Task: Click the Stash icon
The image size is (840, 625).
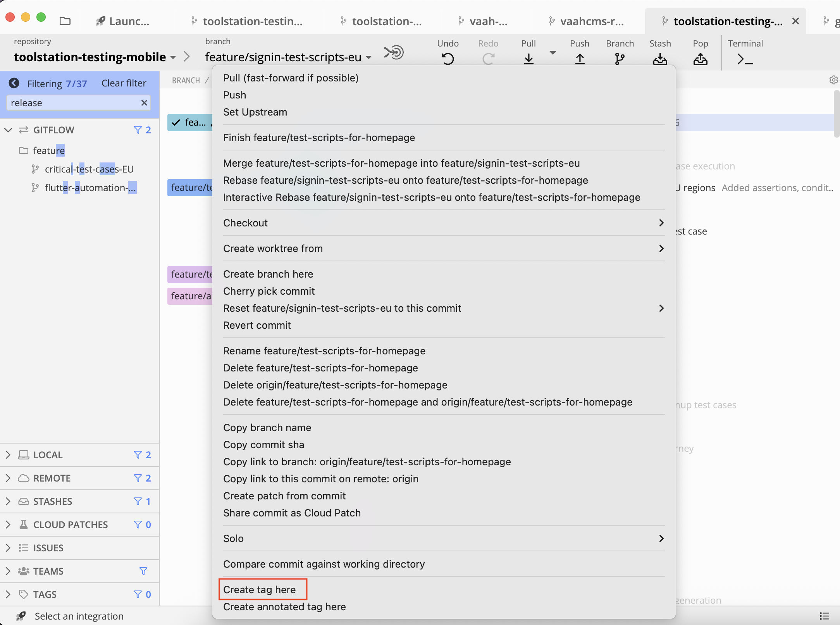Action: tap(660, 59)
